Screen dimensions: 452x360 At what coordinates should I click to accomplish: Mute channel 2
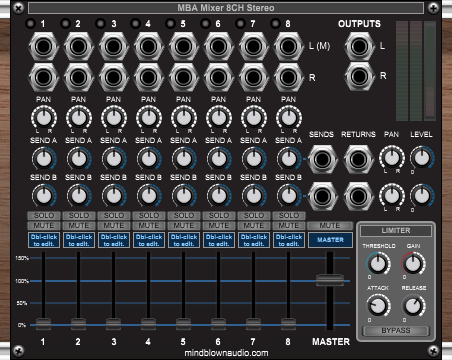coord(79,226)
